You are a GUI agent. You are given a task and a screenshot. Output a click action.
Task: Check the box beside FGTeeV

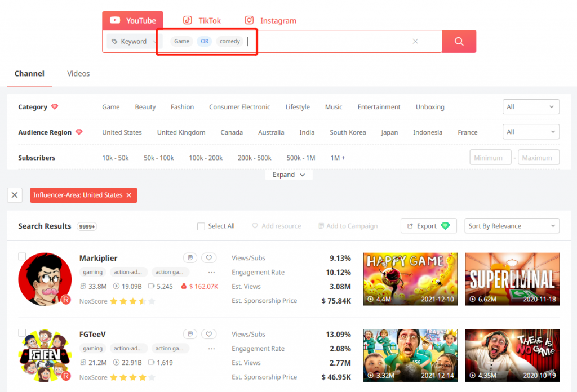click(22, 333)
